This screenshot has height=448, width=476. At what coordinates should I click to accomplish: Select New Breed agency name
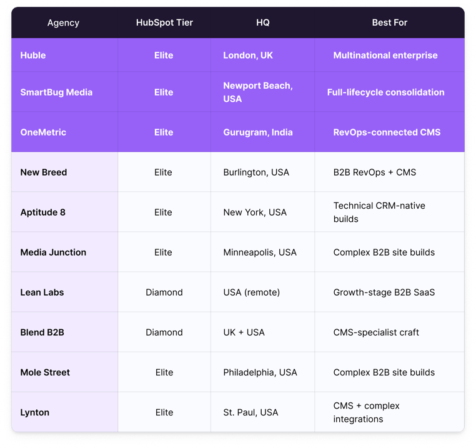tap(43, 172)
